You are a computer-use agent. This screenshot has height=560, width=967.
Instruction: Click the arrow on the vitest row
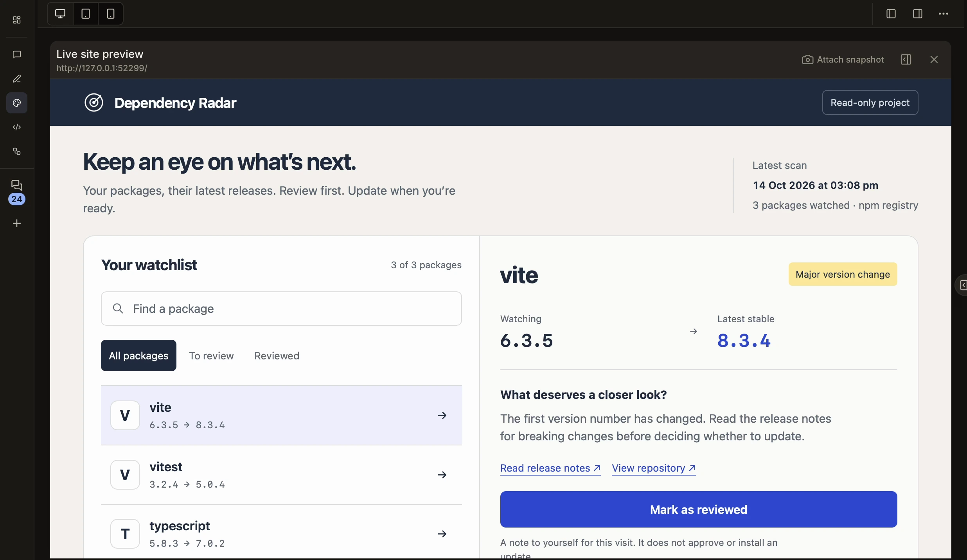click(x=442, y=475)
